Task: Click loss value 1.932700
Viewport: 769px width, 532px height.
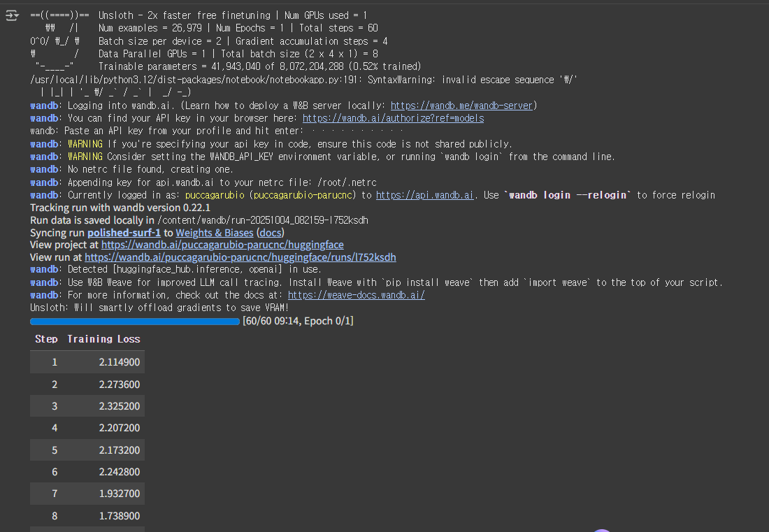Action: coord(119,494)
